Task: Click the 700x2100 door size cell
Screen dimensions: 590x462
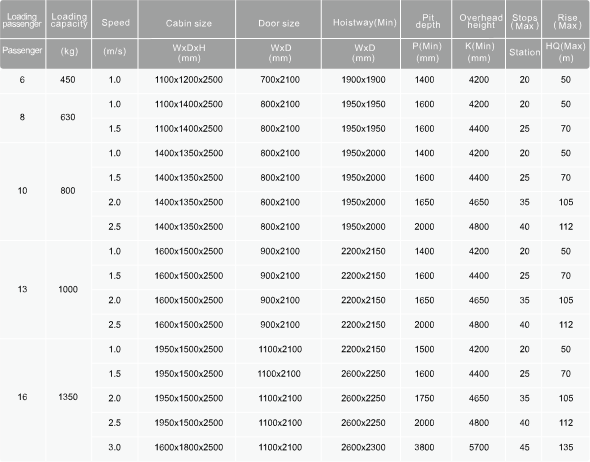Action: 280,80
